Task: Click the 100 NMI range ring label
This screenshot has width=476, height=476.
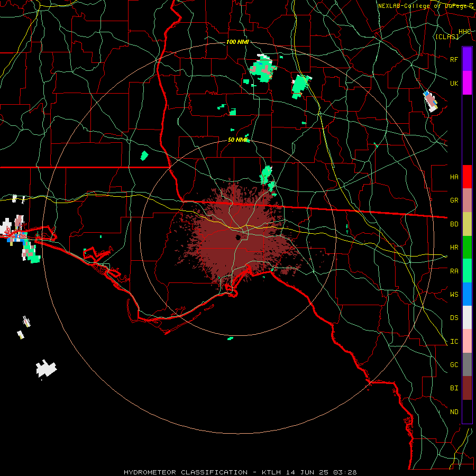Action: click(237, 42)
